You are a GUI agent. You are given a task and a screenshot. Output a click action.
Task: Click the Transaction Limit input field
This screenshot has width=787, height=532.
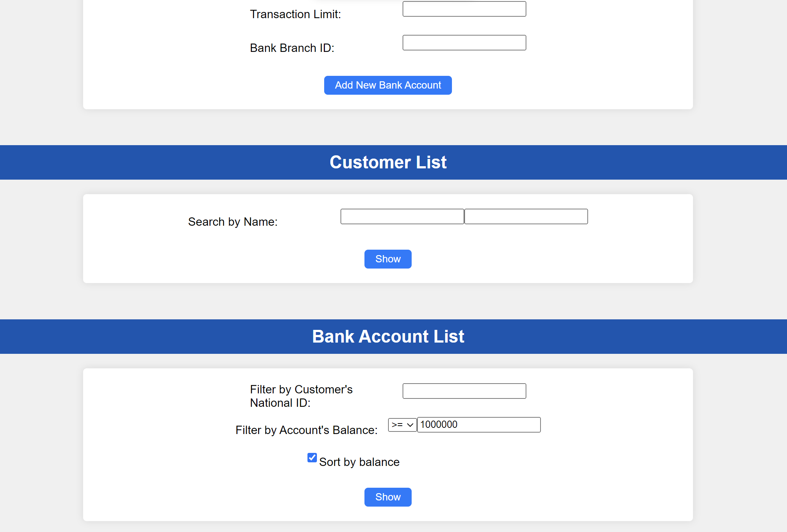click(x=464, y=9)
